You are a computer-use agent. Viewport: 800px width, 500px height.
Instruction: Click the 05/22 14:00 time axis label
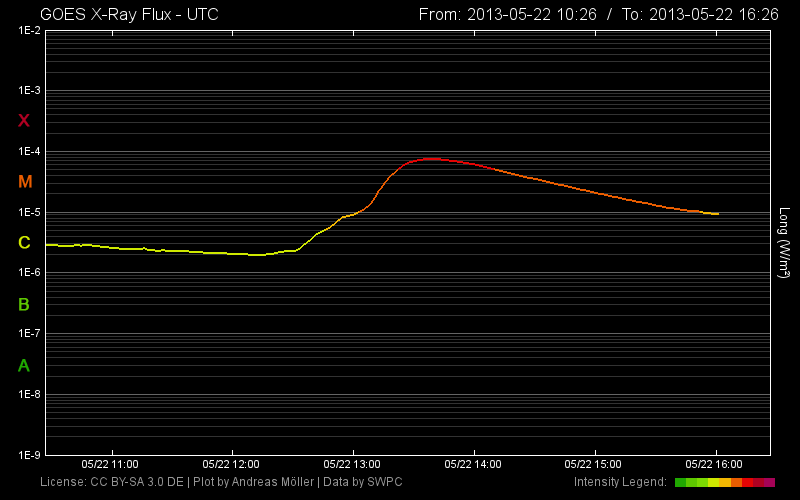474,465
